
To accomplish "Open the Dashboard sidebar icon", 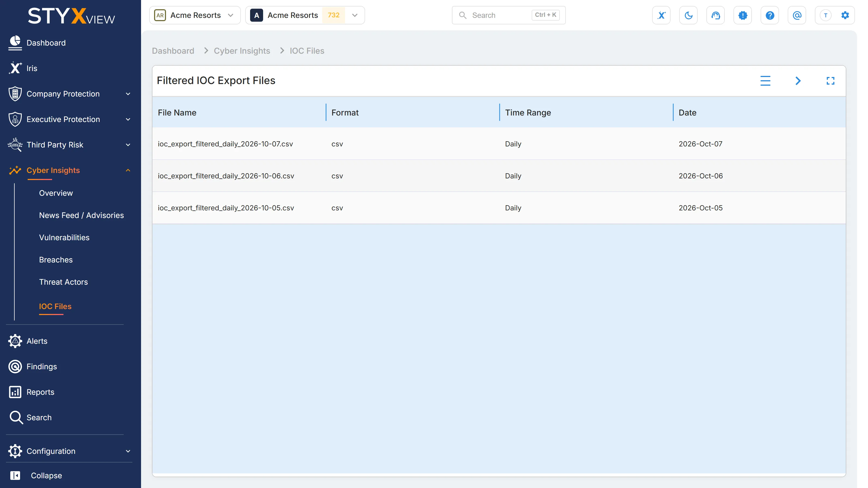I will [x=15, y=43].
